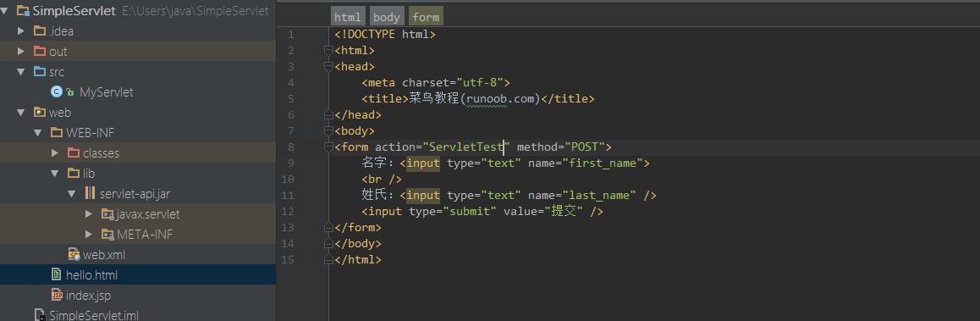The width and height of the screenshot is (980, 321).
Task: Click the <!DOCTYPE html> declaration
Action: point(385,35)
